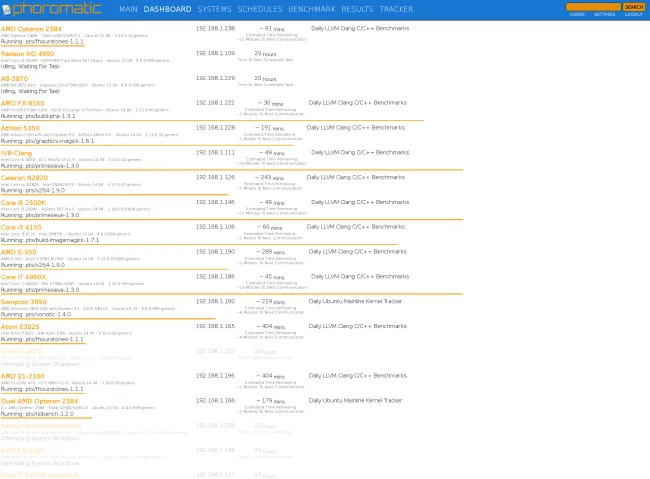This screenshot has height=479, width=650.
Task: Open the TRACKER tab
Action: click(396, 9)
